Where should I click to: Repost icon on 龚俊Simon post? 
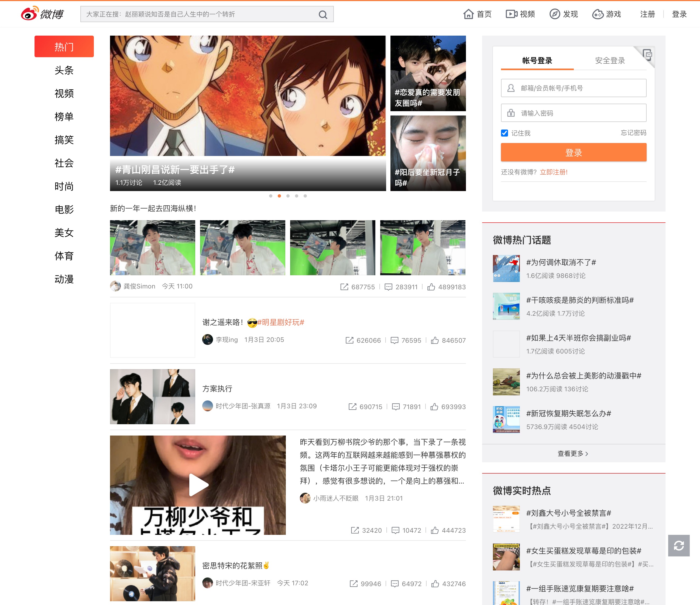point(344,287)
